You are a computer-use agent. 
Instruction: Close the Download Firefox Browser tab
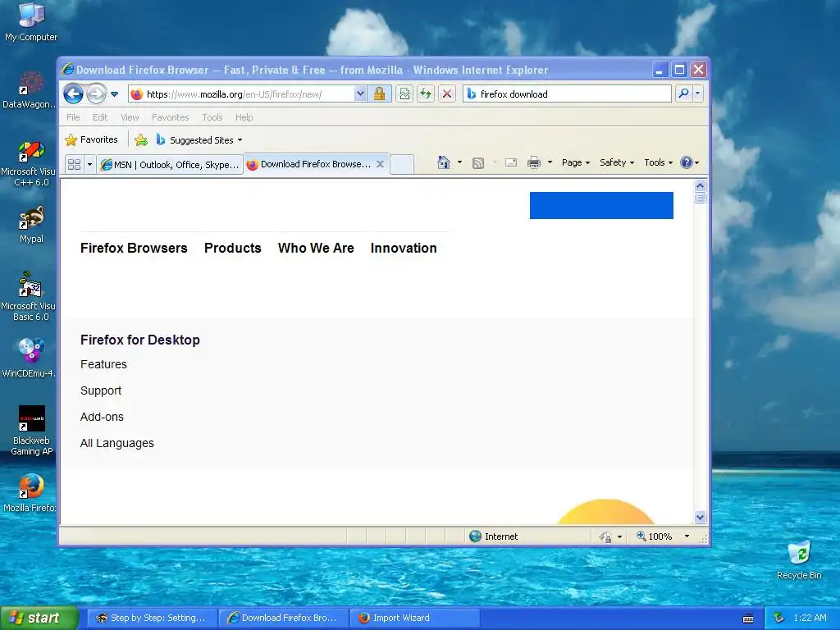pos(380,164)
